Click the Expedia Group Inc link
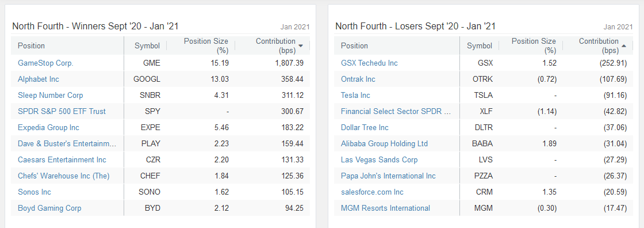This screenshot has width=644, height=228. (x=48, y=128)
